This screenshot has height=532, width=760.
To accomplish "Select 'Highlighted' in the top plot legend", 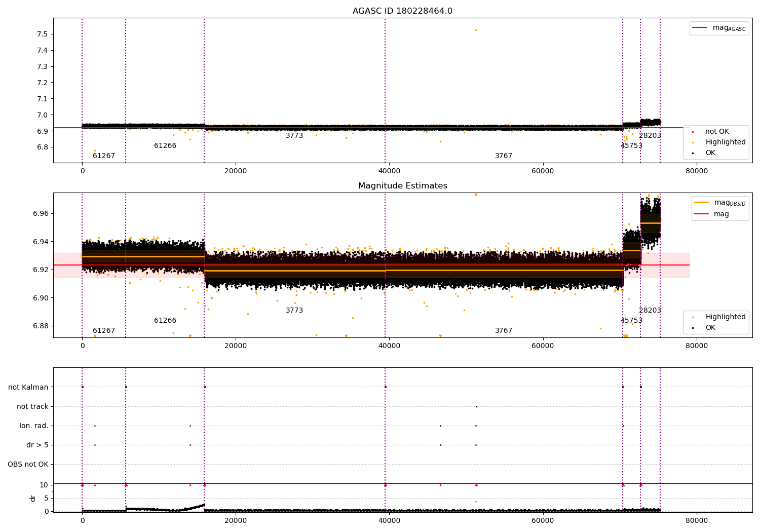I will point(726,142).
